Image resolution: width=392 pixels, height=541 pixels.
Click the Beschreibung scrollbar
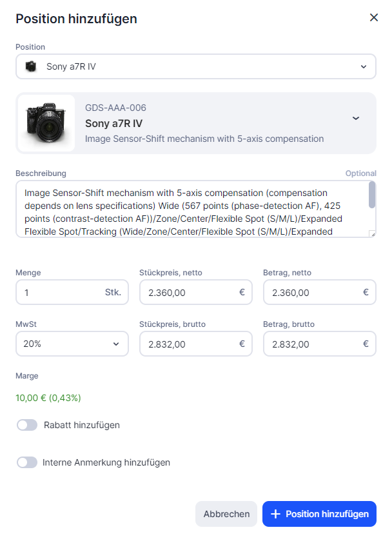point(371,195)
